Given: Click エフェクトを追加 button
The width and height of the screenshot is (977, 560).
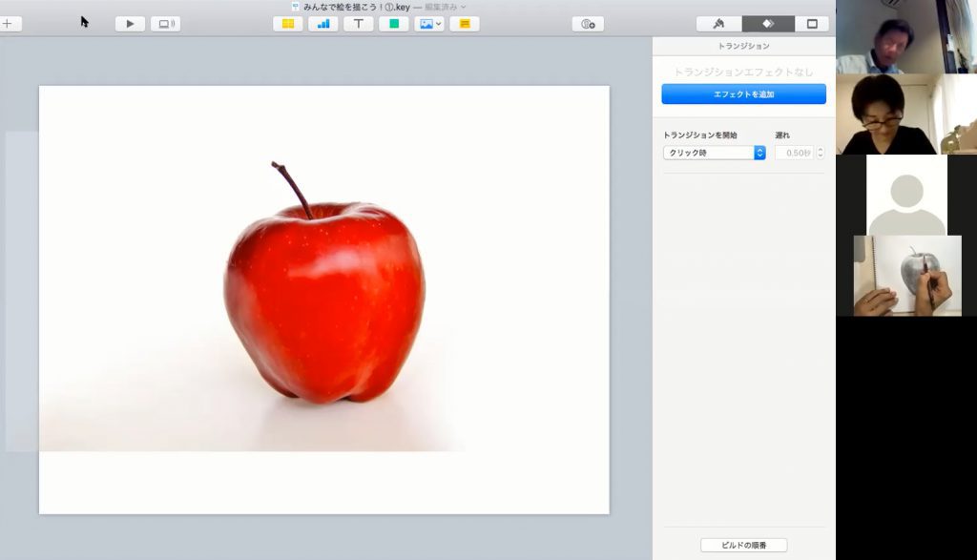Looking at the screenshot, I should pyautogui.click(x=743, y=94).
